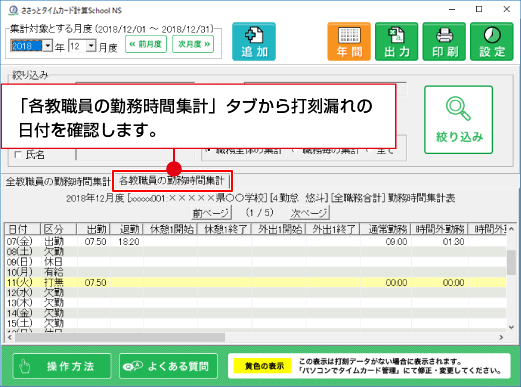Click the 絞り込み magnifier search button

458,120
